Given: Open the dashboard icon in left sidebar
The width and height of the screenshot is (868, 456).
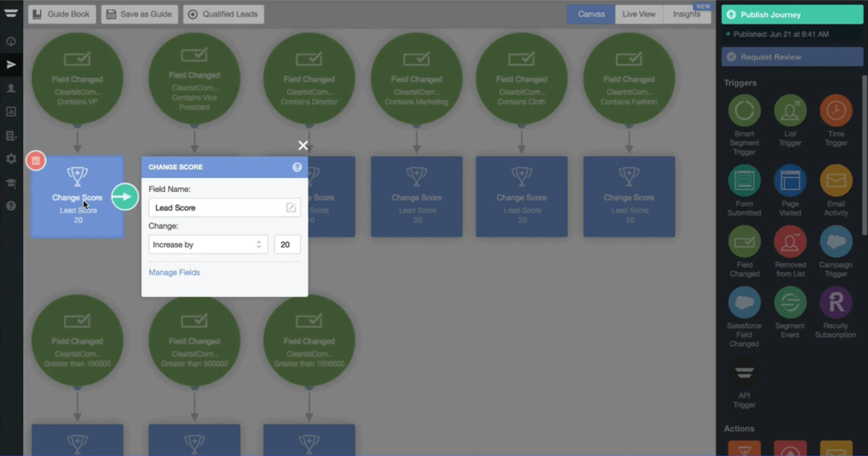Looking at the screenshot, I should coord(11,42).
